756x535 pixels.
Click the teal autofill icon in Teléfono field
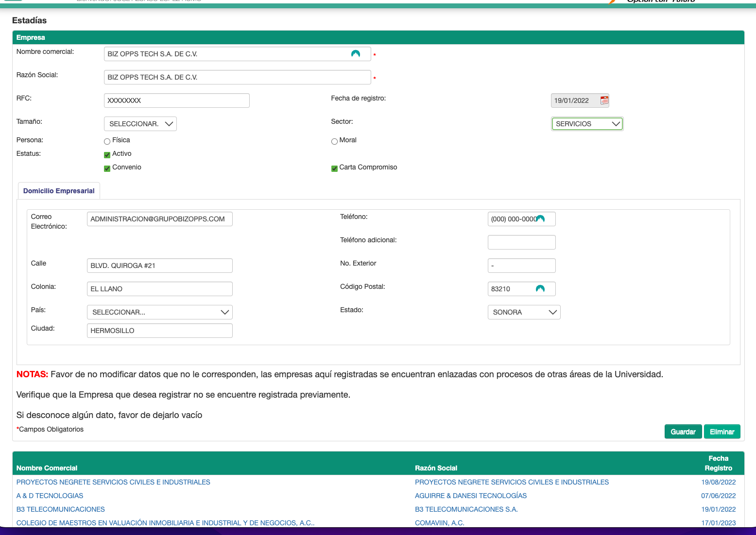coord(540,219)
